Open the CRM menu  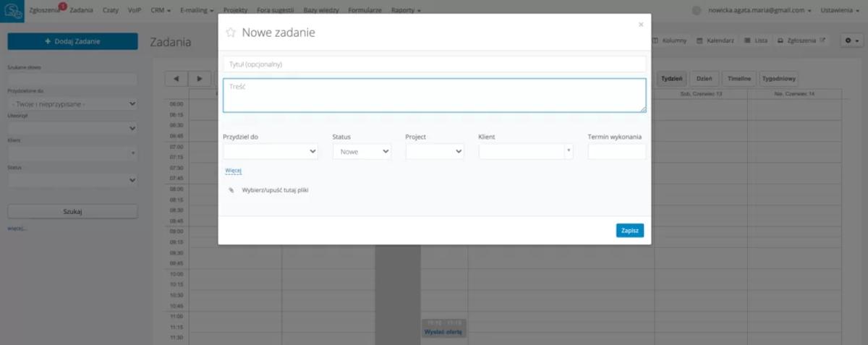161,11
